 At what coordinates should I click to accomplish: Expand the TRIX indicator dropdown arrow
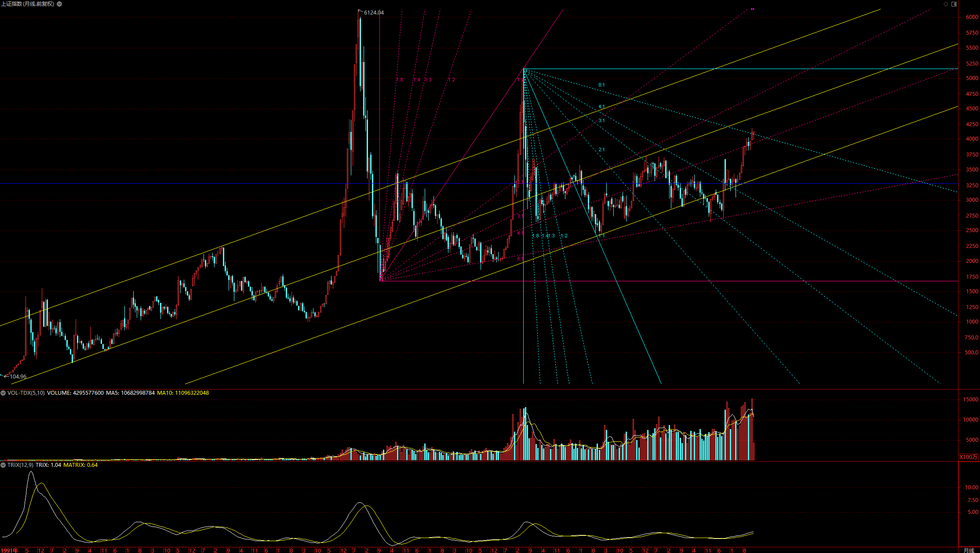click(x=3, y=465)
